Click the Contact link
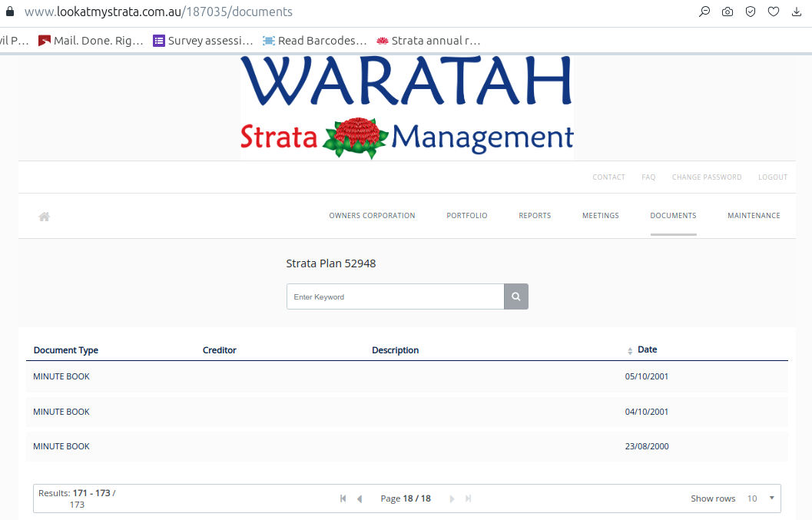This screenshot has height=520, width=812. [x=609, y=177]
